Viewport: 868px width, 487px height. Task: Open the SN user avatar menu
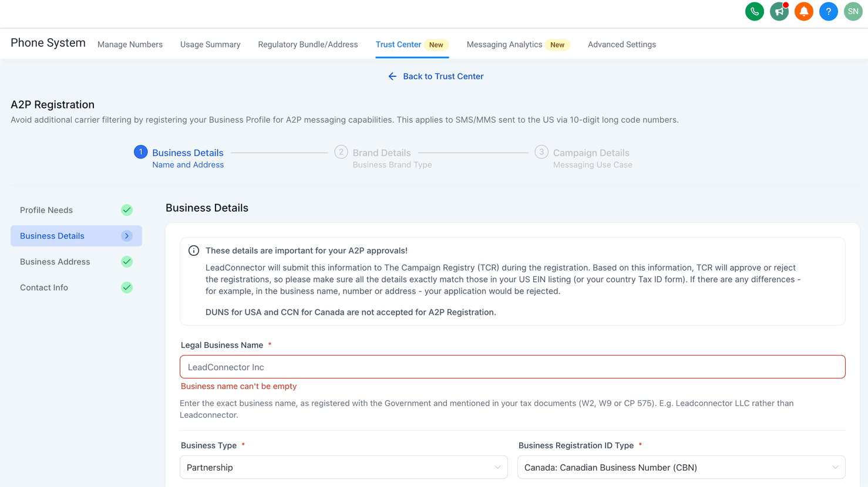(853, 12)
